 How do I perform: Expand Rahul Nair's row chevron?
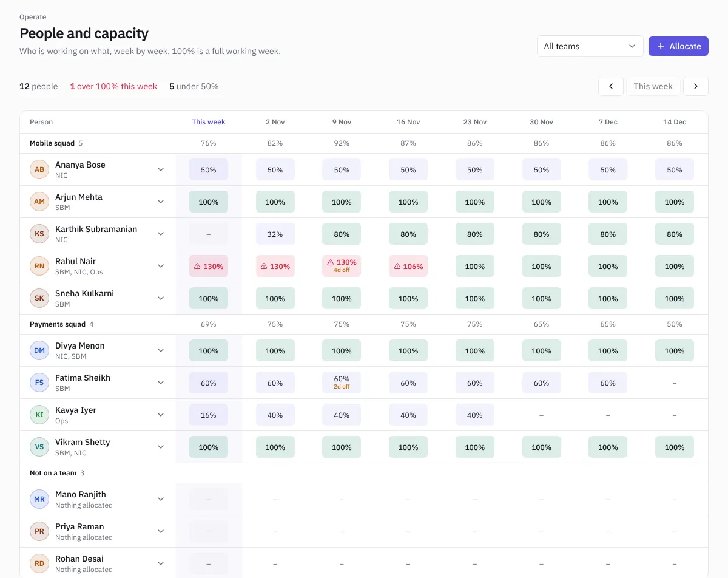click(x=161, y=266)
